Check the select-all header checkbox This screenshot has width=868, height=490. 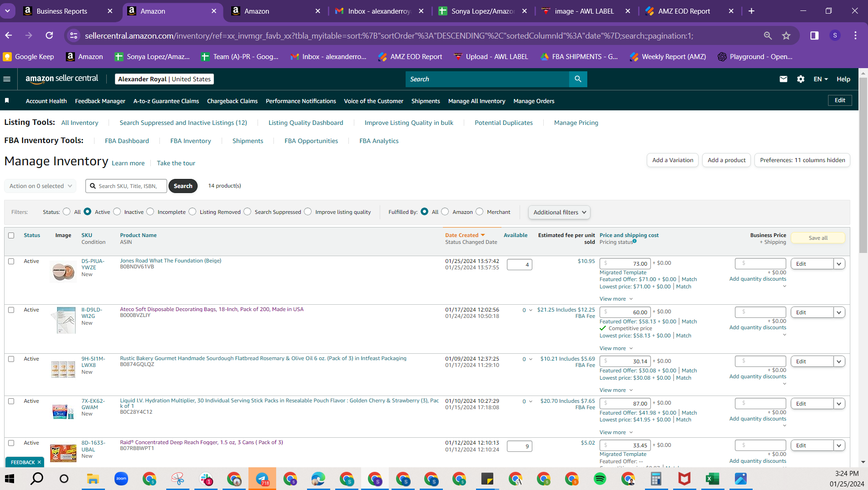tap(11, 235)
